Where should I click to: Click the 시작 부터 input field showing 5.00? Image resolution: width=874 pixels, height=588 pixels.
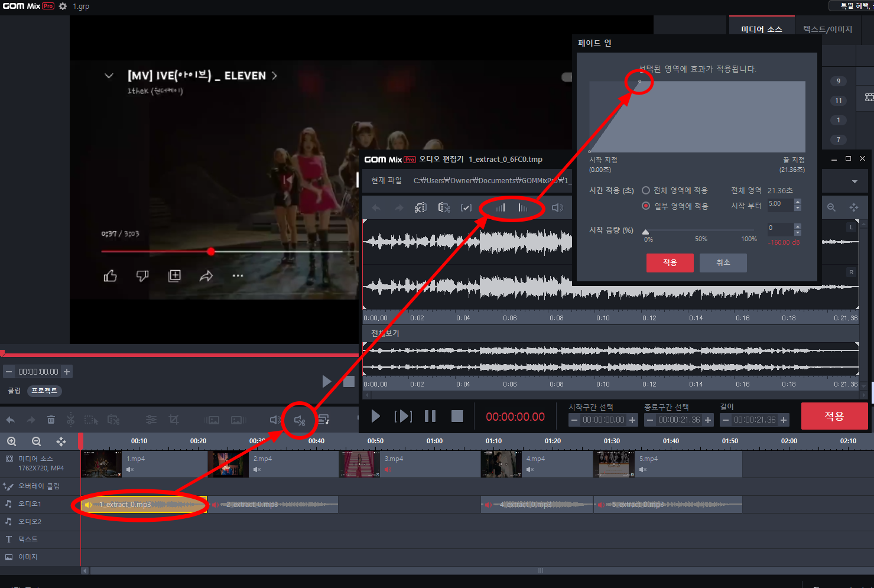780,204
